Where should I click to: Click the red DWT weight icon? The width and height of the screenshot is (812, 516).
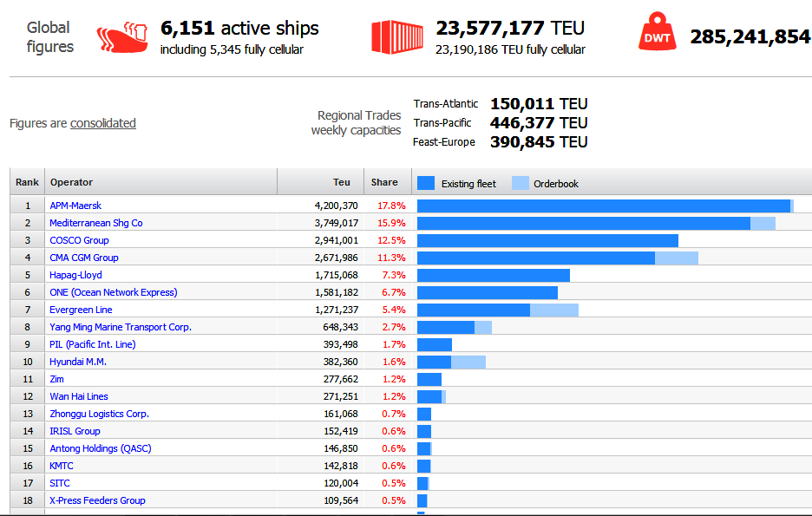658,36
